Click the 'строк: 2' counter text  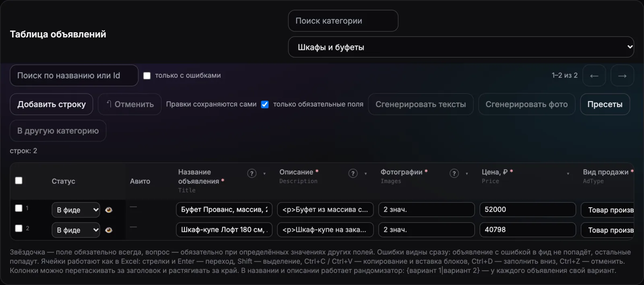(x=23, y=151)
